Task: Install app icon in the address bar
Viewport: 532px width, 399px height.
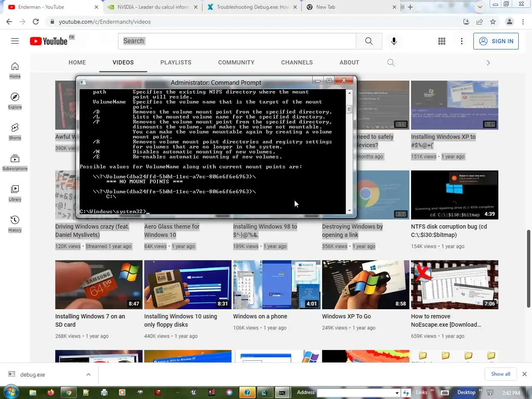Action: click(466, 22)
